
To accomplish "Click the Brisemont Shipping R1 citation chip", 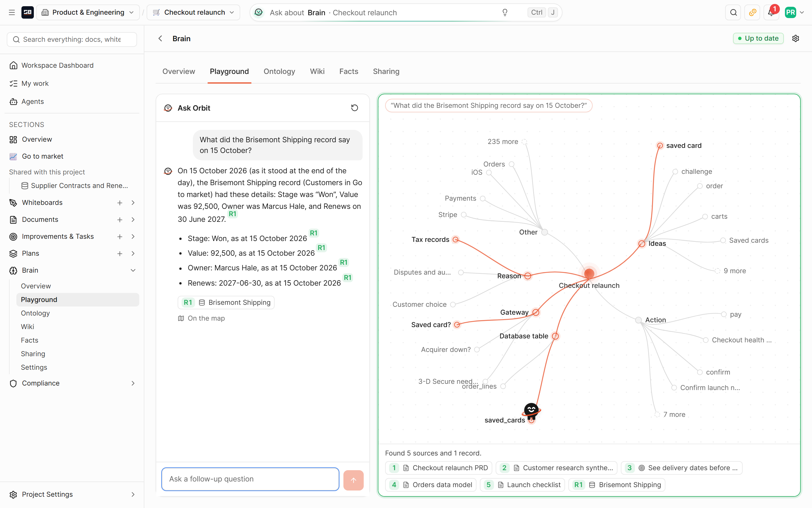I will 226,302.
